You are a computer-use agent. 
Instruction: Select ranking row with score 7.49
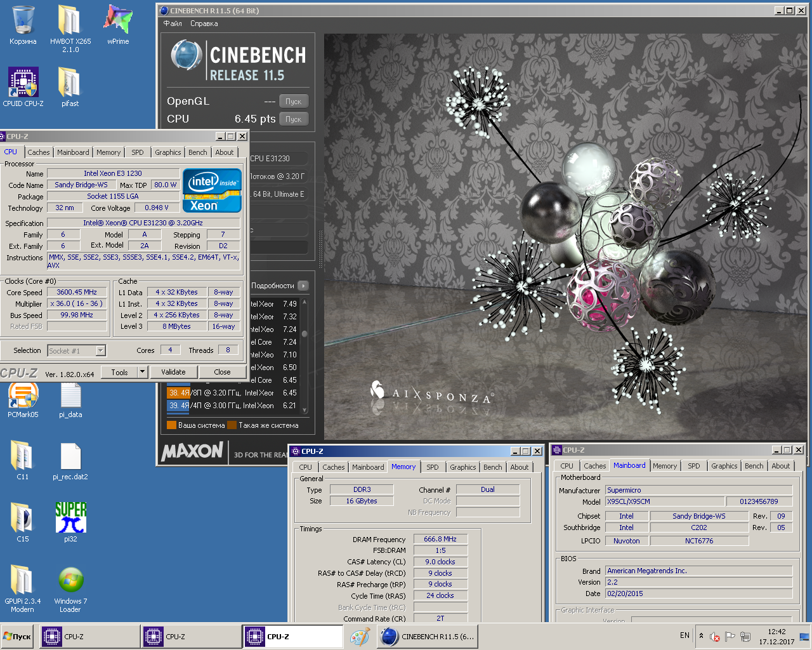click(274, 304)
